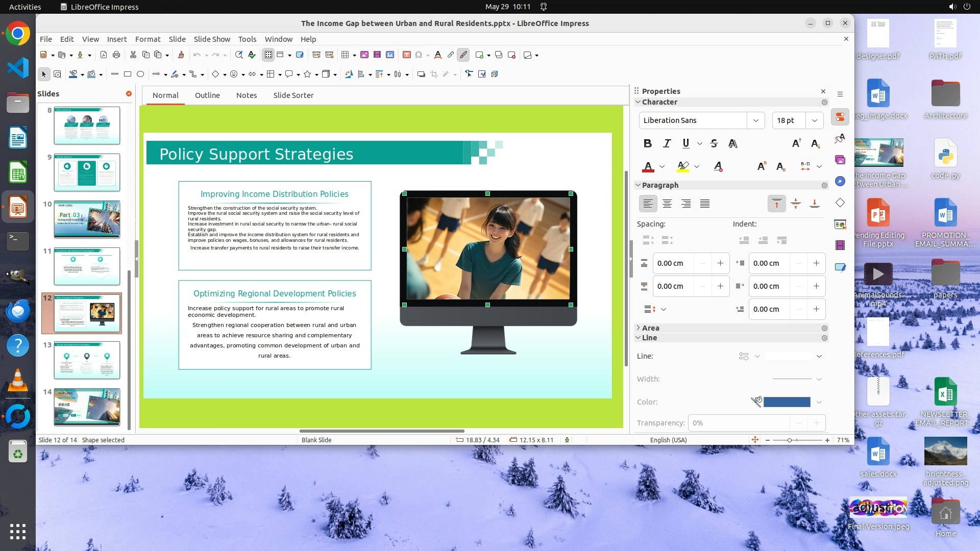Screen dimensions: 980x551
Task: Open the 18 pt font size dropdown
Action: tap(814, 120)
